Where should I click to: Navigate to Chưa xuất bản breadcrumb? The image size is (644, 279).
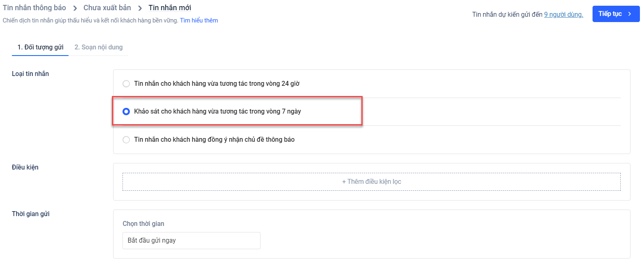point(107,8)
